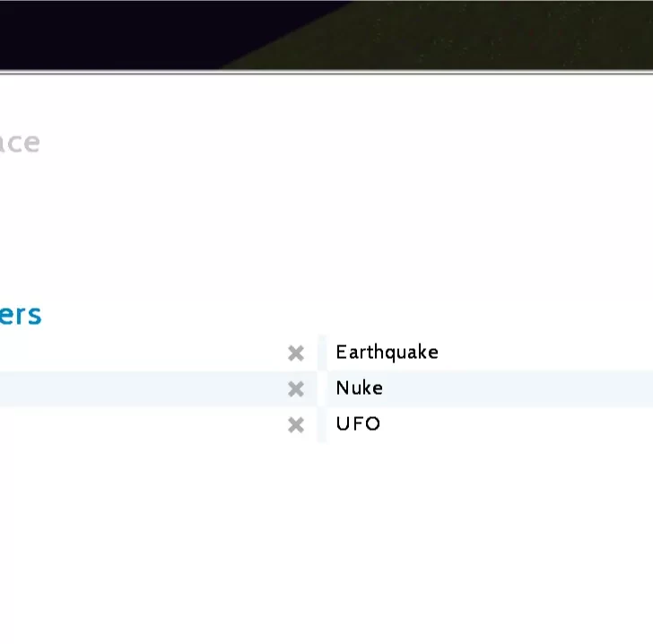Image resolution: width=653 pixels, height=644 pixels.
Task: Click the light strip between X and Earthquake
Action: 322,352
